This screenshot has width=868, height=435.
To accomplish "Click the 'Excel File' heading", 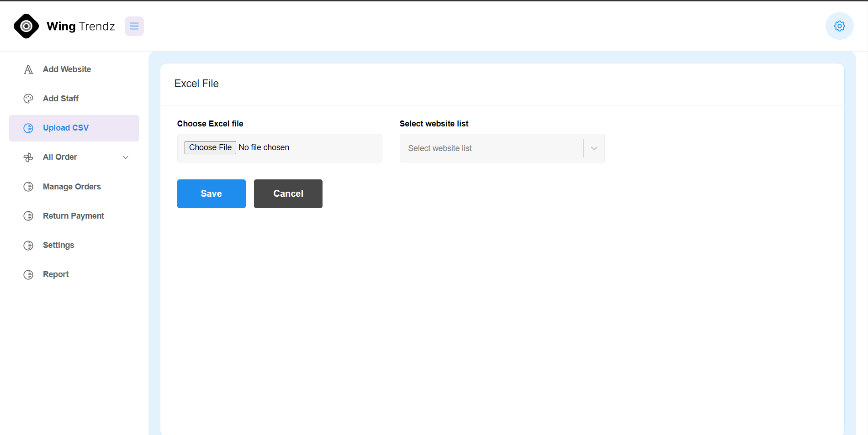I will [x=196, y=84].
